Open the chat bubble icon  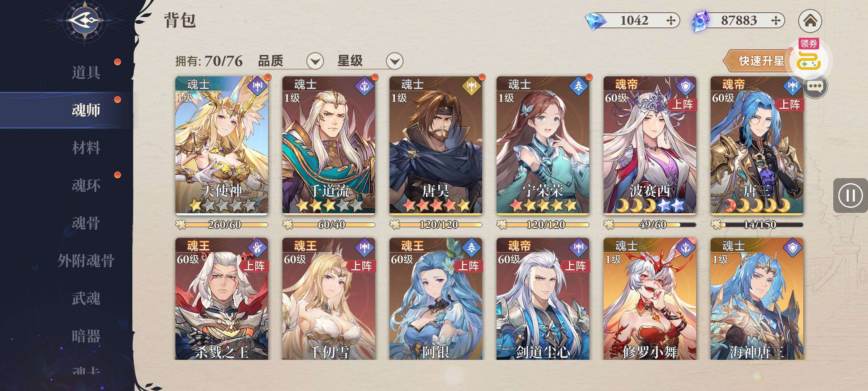point(815,86)
